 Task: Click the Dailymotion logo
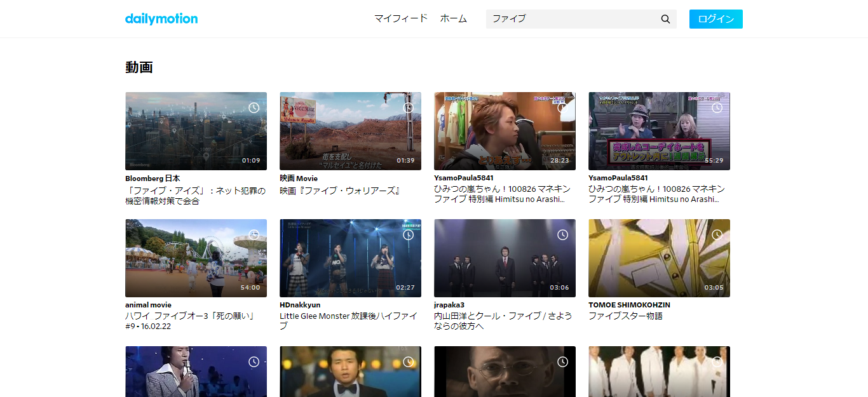(x=161, y=18)
